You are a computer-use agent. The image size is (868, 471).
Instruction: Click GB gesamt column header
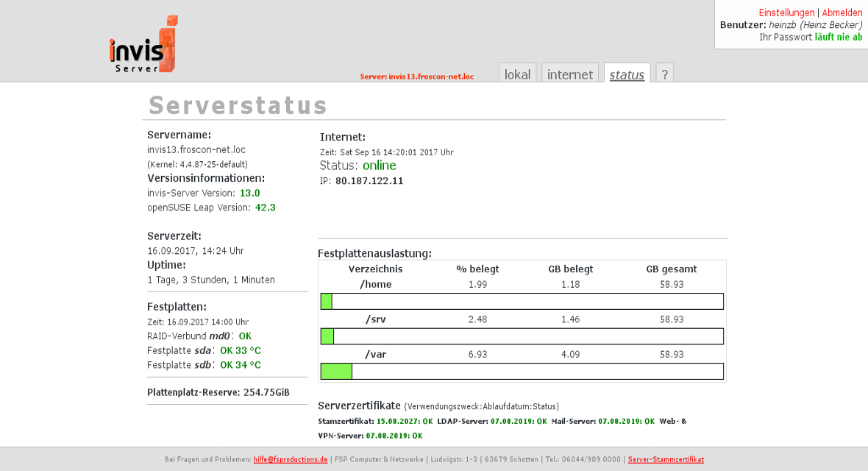672,269
